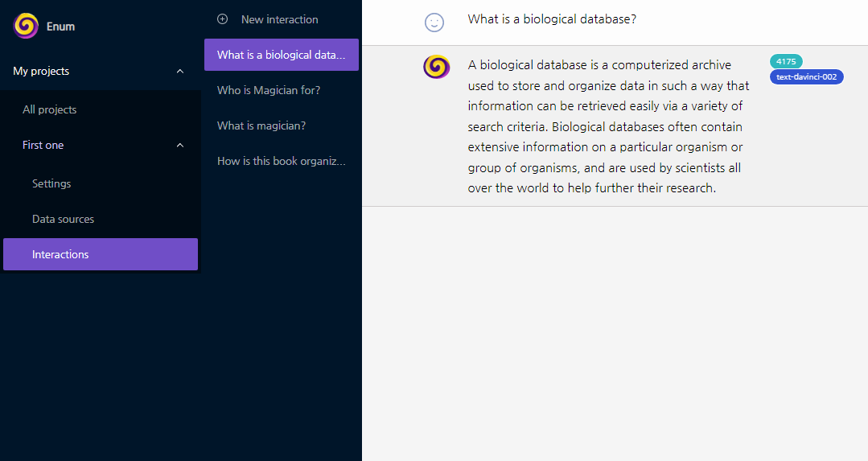The height and width of the screenshot is (461, 868).
Task: Select the My projects section label
Action: (x=42, y=72)
